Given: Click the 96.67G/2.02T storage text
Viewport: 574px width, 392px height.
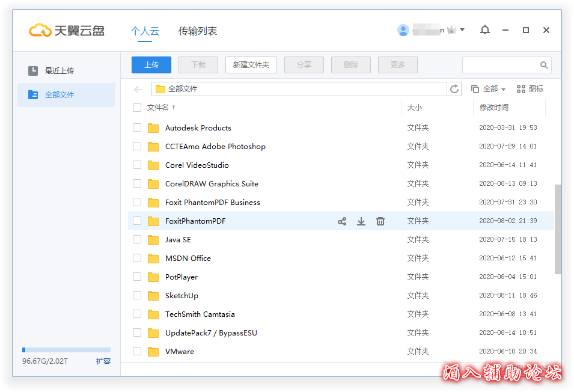Looking at the screenshot, I should pos(45,361).
